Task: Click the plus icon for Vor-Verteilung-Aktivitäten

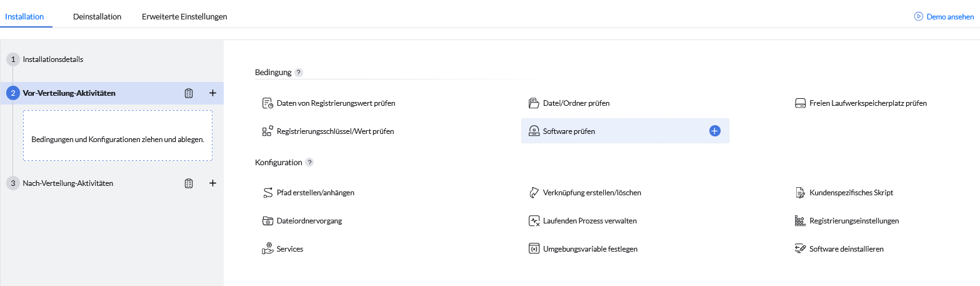Action: (212, 93)
